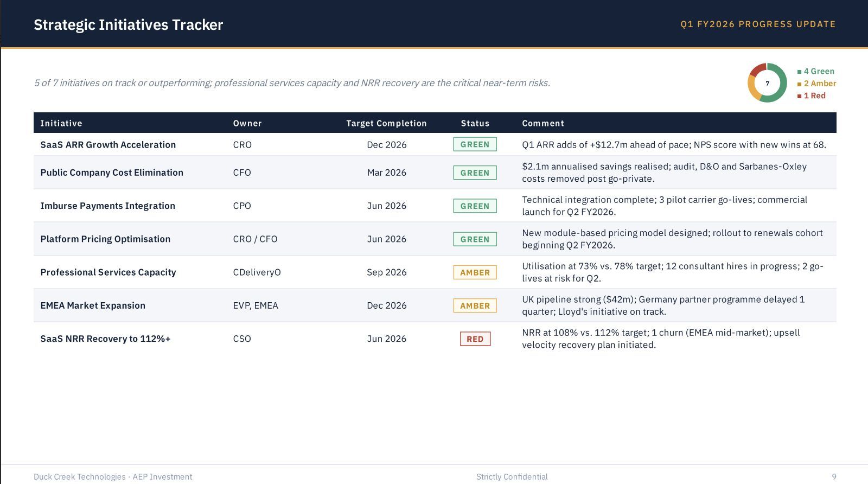Click the GREEN badge for Imburse Payments Integration
This screenshot has width=868, height=484.
tap(475, 206)
